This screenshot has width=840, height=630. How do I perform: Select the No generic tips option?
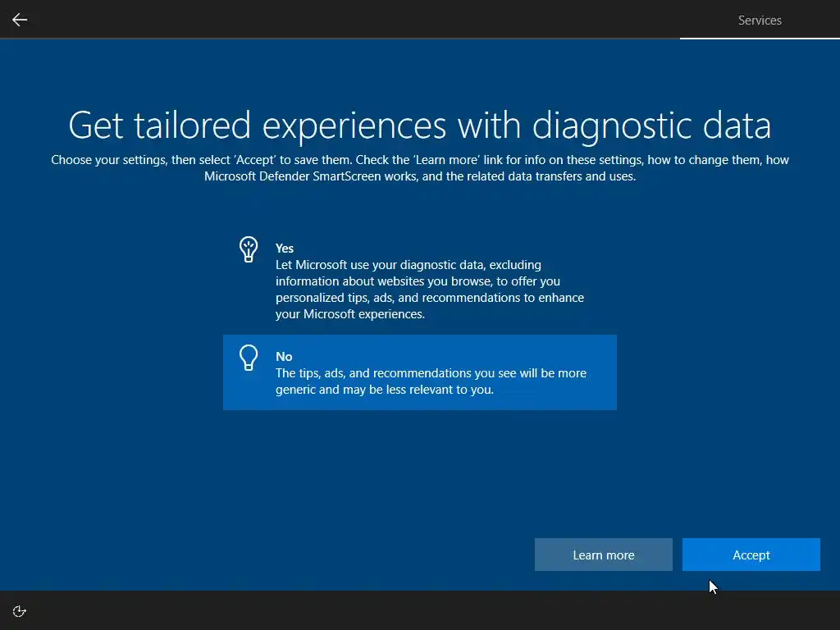419,372
